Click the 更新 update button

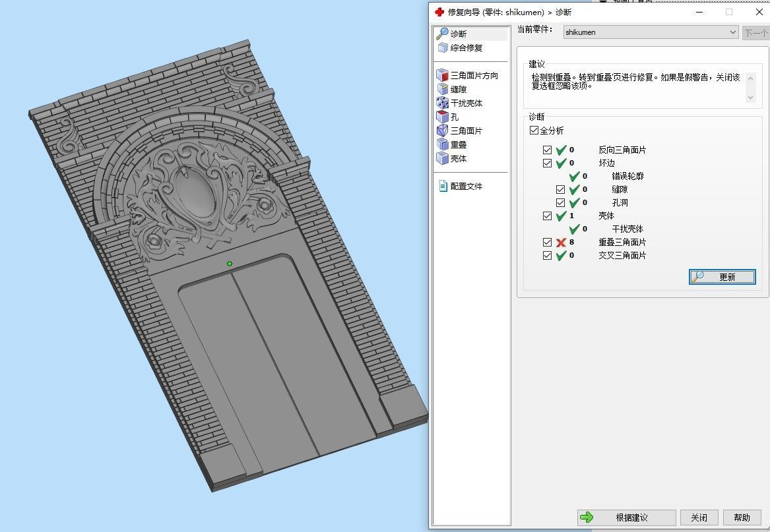pyautogui.click(x=722, y=277)
